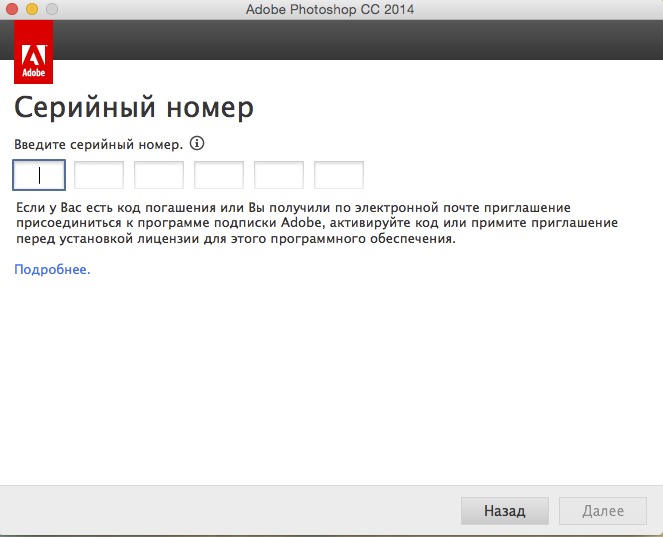Screen dimensions: 663x537
Task: Click the Adobe logo icon
Action: coord(33,52)
